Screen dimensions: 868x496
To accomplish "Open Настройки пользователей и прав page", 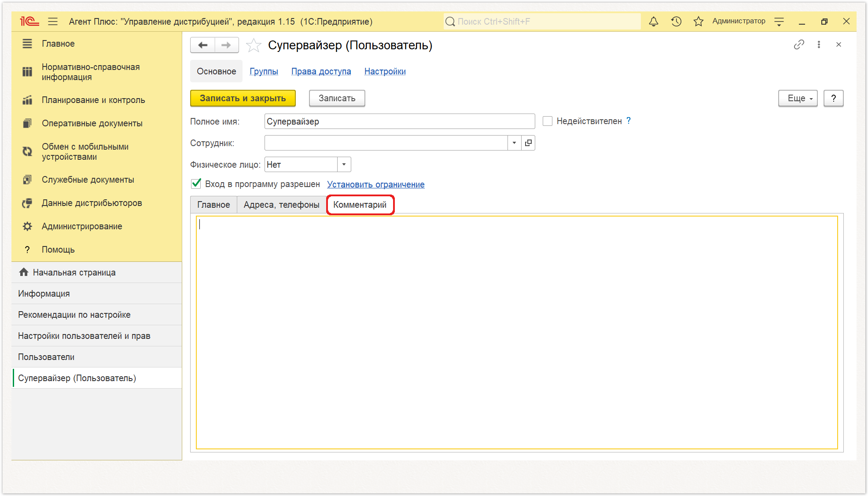I will point(97,336).
